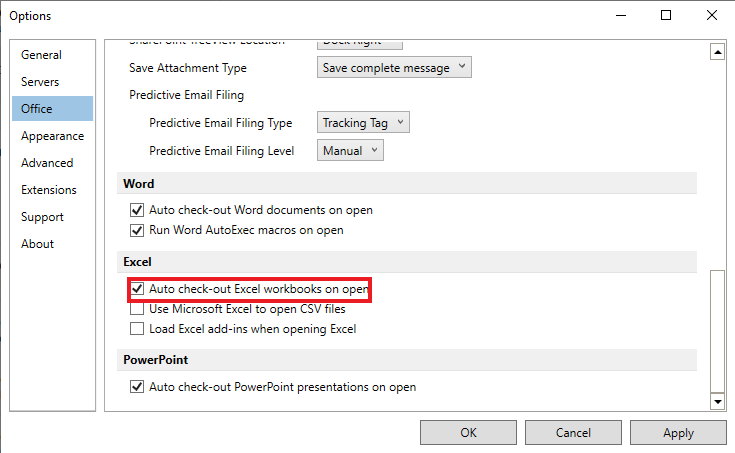The image size is (735, 453).
Task: Open the General options page
Action: 52,55
